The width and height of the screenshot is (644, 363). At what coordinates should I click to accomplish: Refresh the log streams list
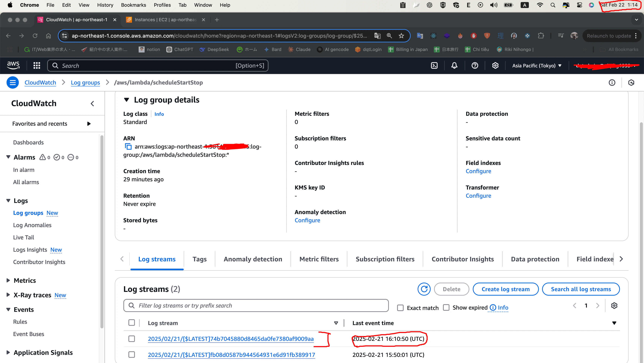tap(424, 289)
